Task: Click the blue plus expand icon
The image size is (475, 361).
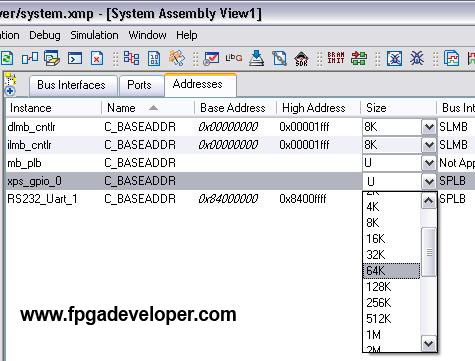Action: 10,91
